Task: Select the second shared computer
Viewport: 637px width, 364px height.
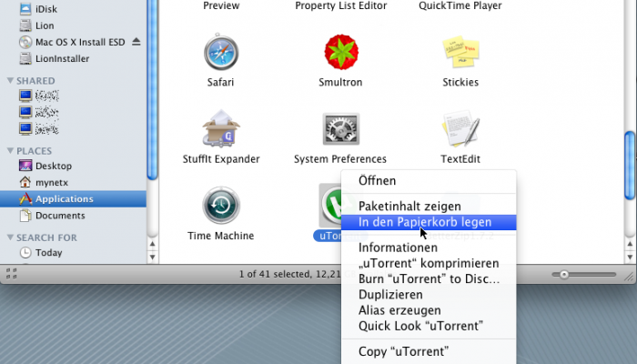Action: click(39, 112)
